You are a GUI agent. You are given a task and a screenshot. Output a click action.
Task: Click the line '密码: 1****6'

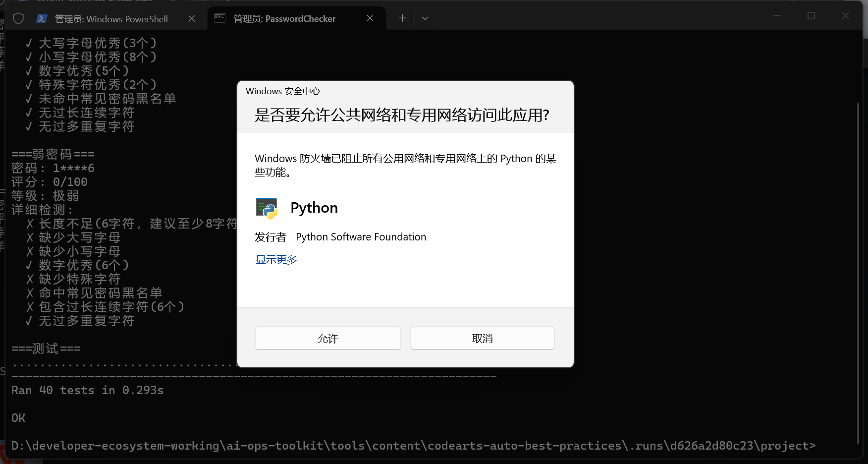tap(53, 168)
